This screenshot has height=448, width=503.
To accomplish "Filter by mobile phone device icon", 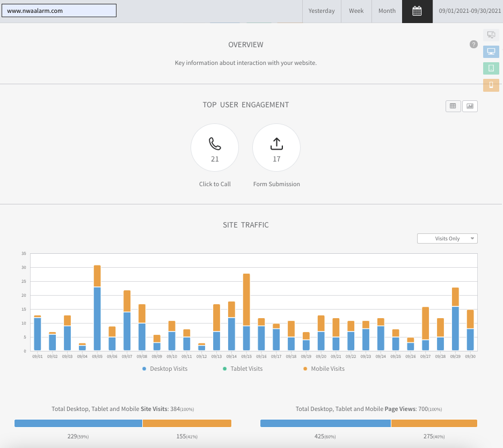I will tap(491, 85).
